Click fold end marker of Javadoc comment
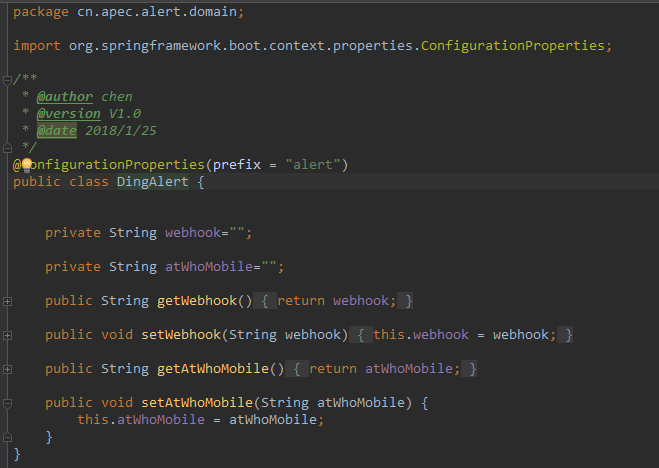This screenshot has height=468, width=659. [x=7, y=148]
